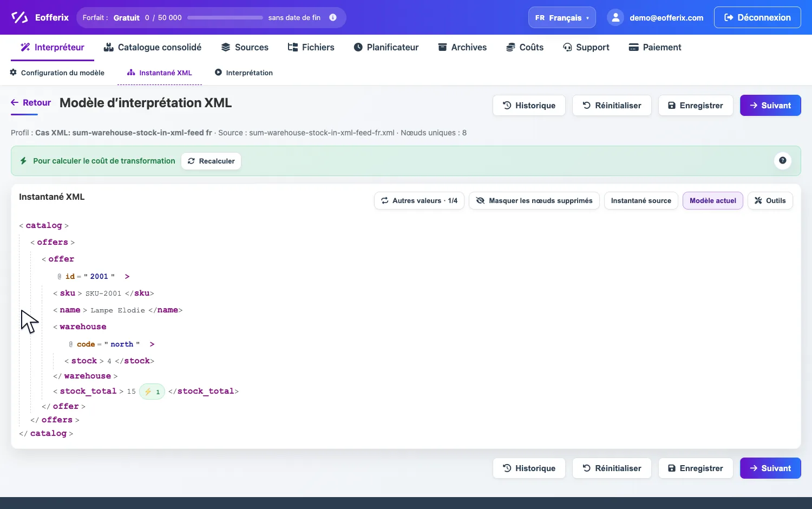812x509 pixels.
Task: Open the Interpréteur tab
Action: 53,47
